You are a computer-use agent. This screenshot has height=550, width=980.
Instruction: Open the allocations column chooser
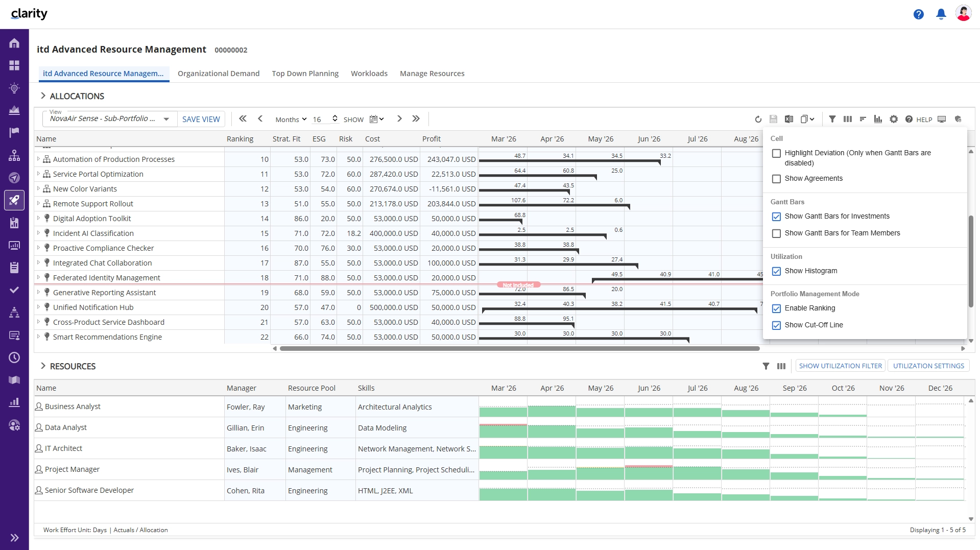click(x=848, y=119)
